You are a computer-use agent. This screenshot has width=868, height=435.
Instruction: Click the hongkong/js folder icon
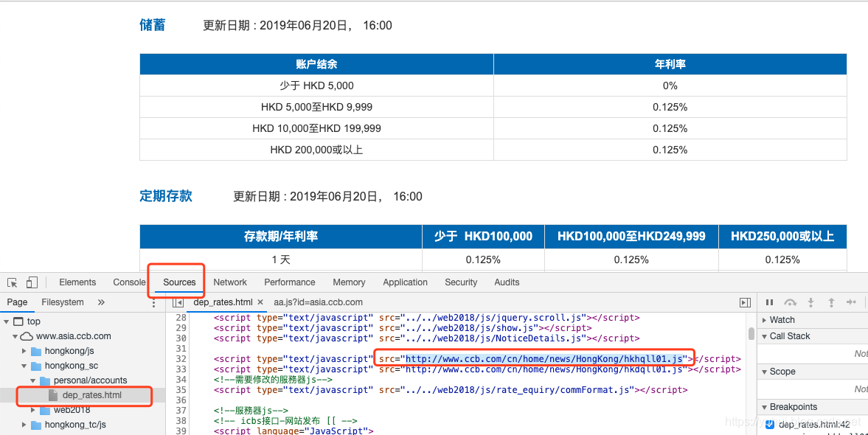[x=36, y=351]
